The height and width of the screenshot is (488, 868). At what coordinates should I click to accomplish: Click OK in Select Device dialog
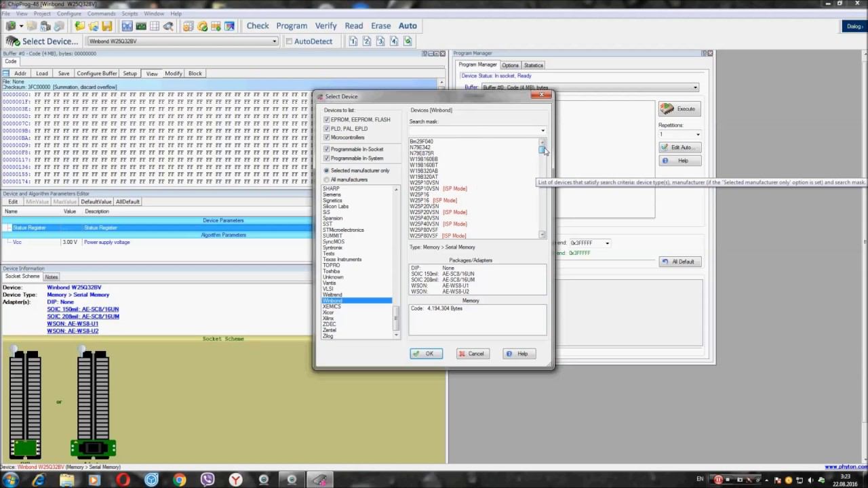(x=427, y=354)
